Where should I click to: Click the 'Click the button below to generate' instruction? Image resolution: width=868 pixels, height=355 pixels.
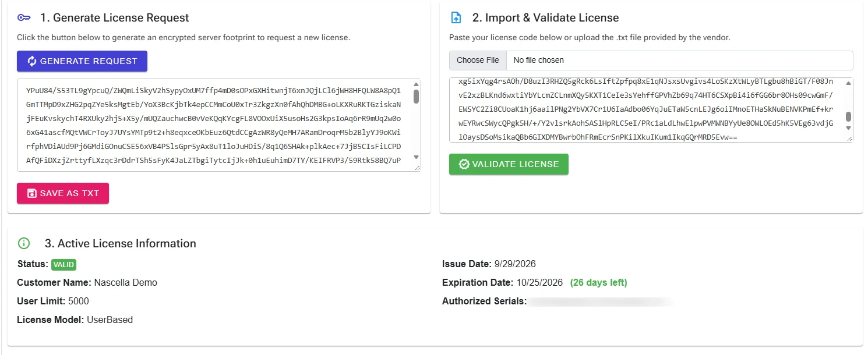click(184, 38)
